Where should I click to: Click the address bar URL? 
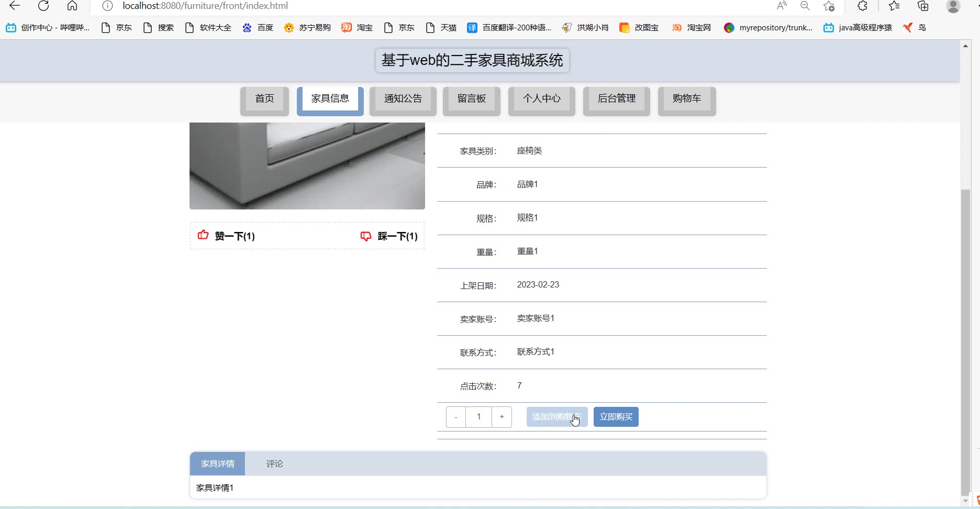pos(205,6)
